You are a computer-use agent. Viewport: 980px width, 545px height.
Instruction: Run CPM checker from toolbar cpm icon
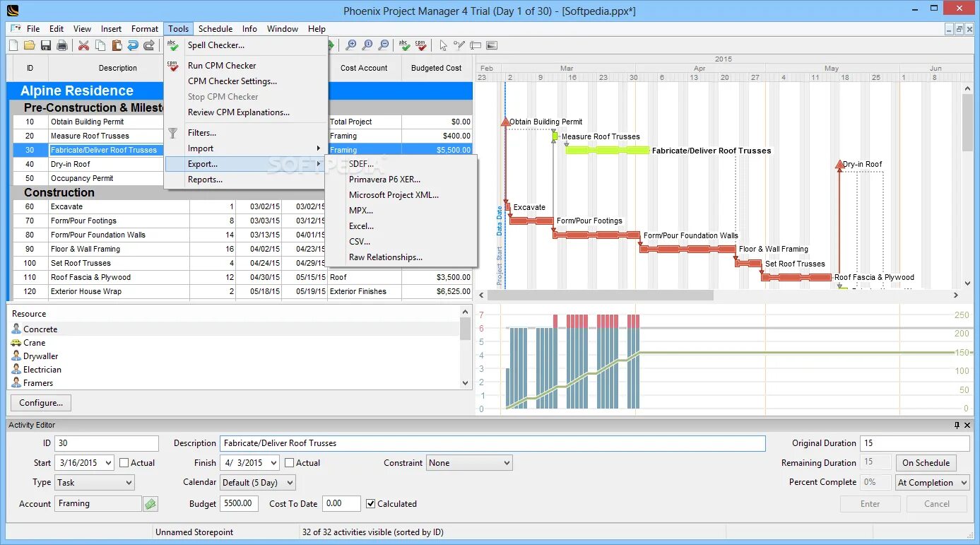point(421,45)
